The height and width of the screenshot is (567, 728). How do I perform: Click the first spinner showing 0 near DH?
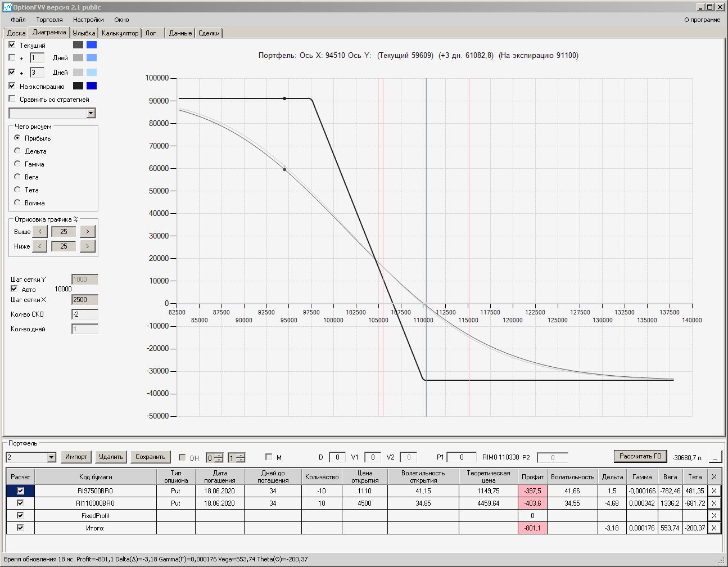point(214,458)
